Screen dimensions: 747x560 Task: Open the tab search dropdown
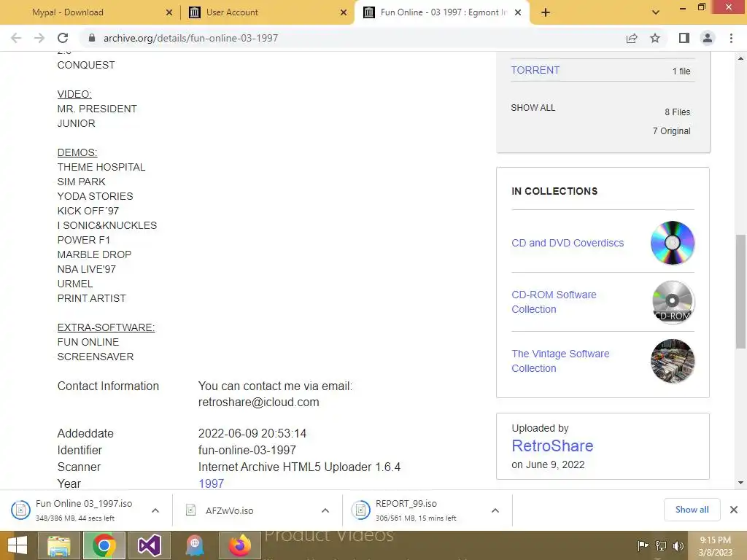pyautogui.click(x=656, y=12)
